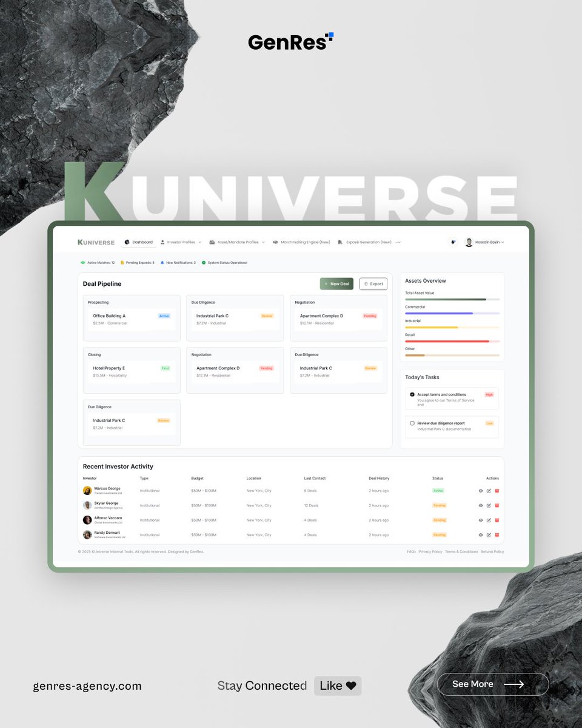Click the GenRes logo at top
This screenshot has height=728, width=582.
click(x=291, y=41)
